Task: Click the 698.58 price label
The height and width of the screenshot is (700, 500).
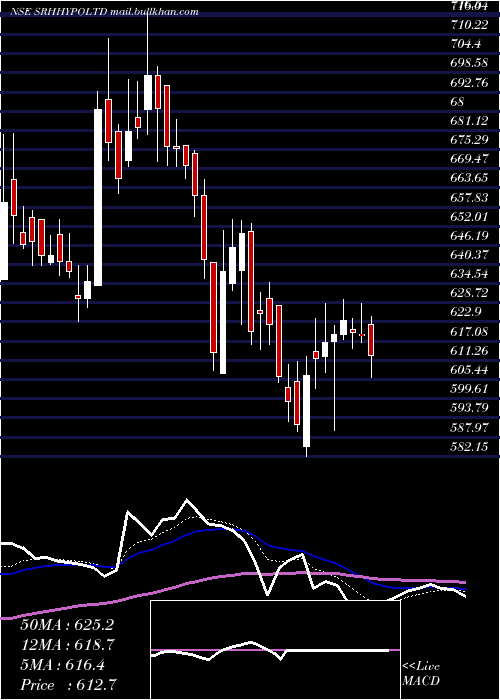Action: point(470,63)
